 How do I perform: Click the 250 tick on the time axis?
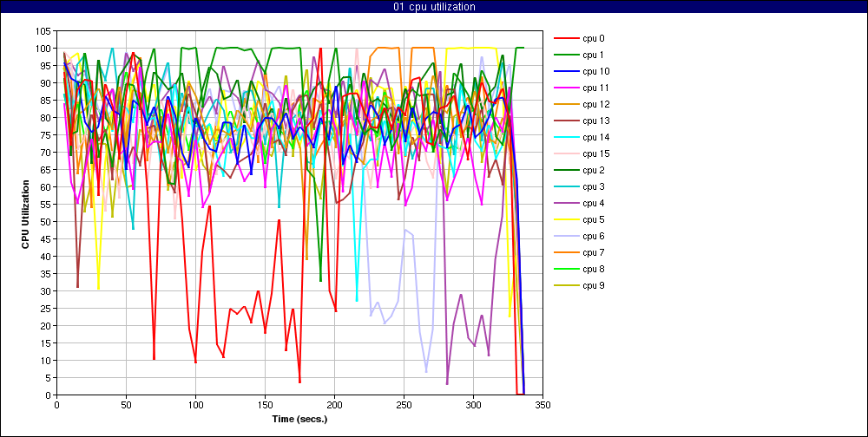click(404, 405)
